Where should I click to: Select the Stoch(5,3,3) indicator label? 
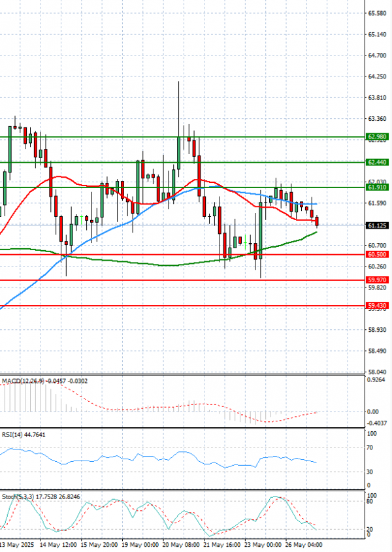(x=41, y=496)
